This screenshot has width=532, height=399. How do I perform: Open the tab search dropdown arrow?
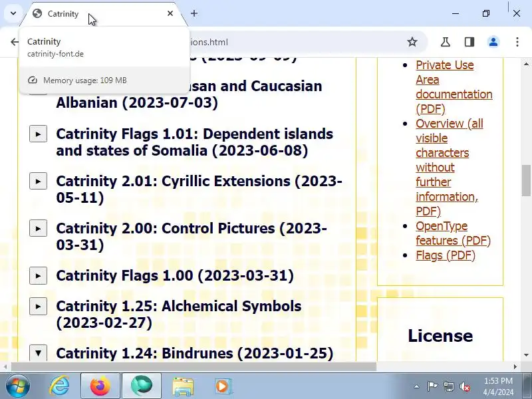click(13, 13)
